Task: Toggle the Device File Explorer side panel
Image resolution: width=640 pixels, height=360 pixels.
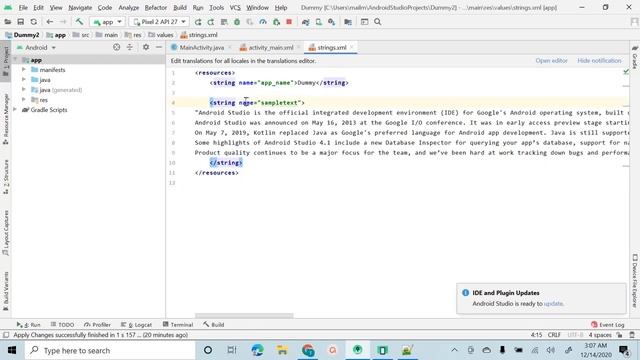Action: (x=635, y=281)
